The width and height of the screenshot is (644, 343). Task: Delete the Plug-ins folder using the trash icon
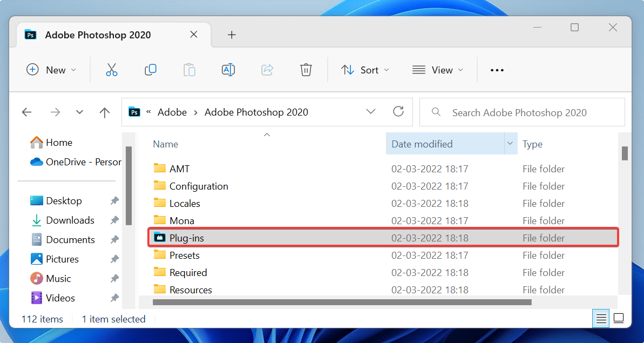(306, 70)
